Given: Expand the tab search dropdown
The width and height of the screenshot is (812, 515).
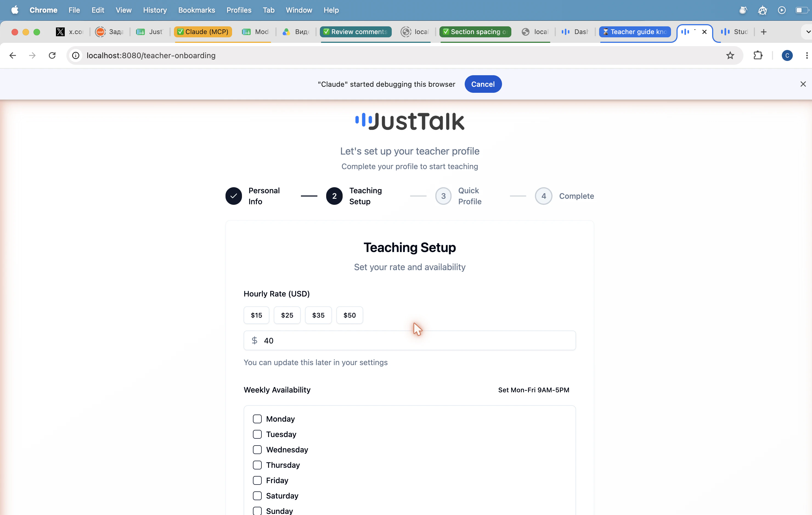Looking at the screenshot, I should tap(808, 32).
